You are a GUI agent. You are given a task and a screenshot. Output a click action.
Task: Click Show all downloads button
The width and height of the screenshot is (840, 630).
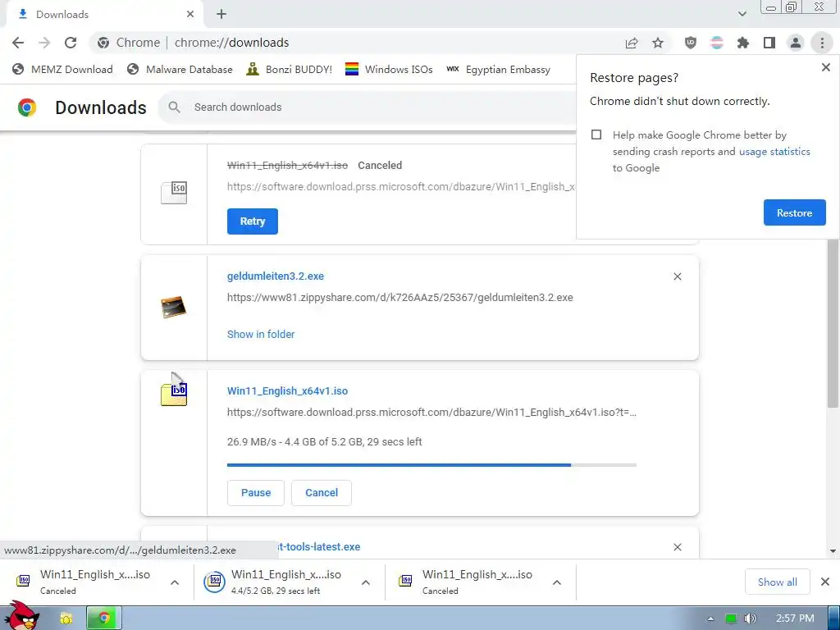tap(777, 582)
